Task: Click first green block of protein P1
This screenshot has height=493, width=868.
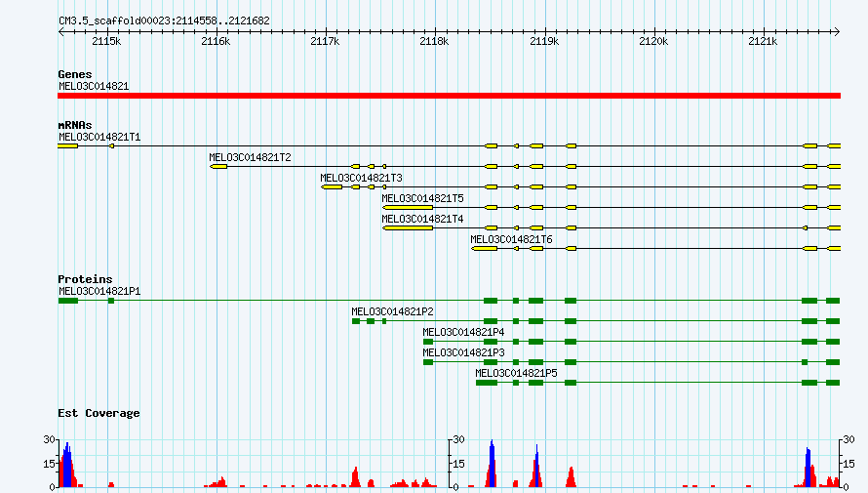Action: tap(68, 301)
